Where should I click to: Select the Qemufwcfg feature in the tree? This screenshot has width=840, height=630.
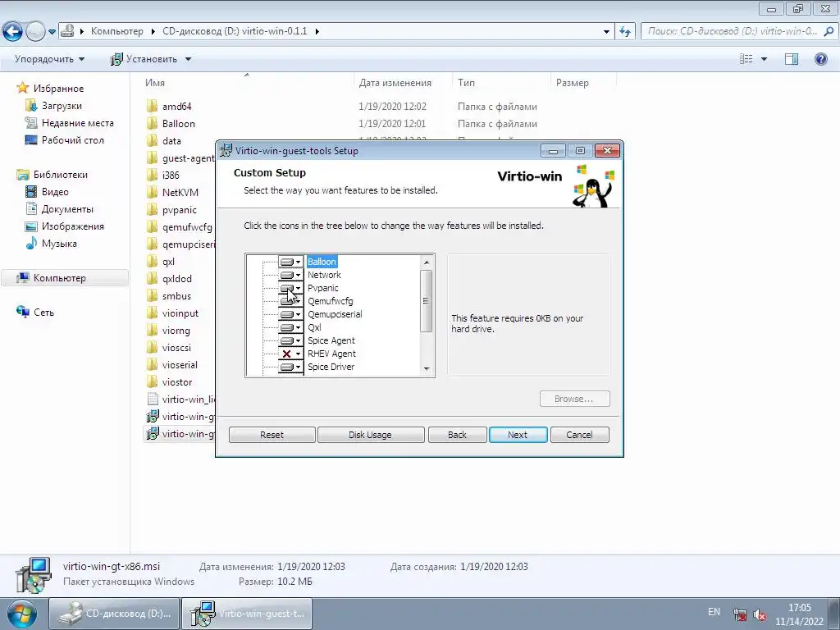click(330, 301)
